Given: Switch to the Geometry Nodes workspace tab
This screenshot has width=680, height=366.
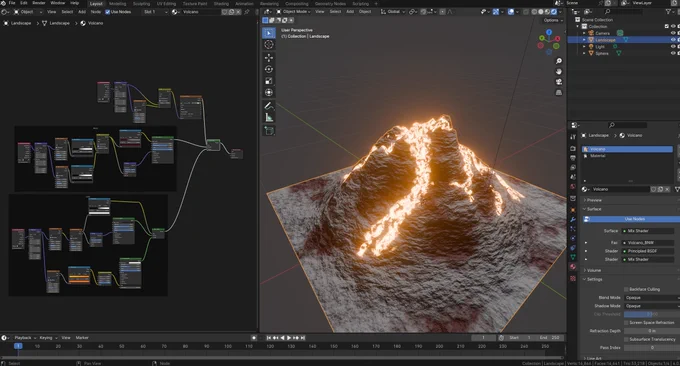Looking at the screenshot, I should (330, 3).
